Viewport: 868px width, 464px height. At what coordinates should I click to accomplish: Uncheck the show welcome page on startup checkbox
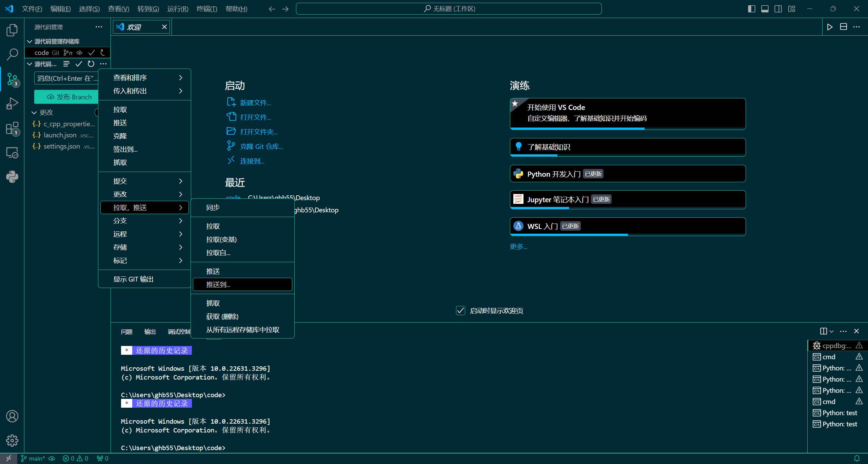coord(460,311)
